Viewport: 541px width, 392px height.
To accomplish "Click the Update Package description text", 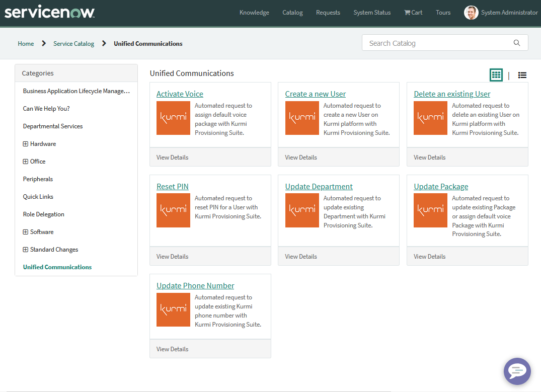I will point(484,216).
